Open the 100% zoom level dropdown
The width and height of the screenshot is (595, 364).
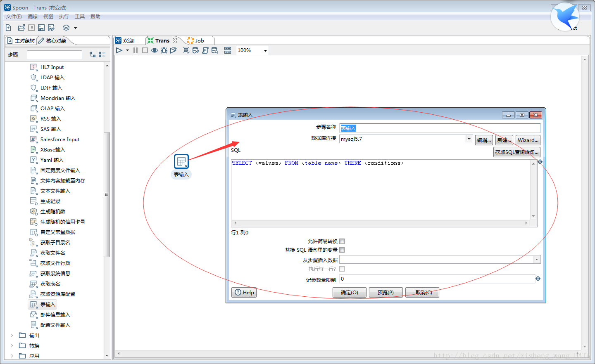point(265,50)
